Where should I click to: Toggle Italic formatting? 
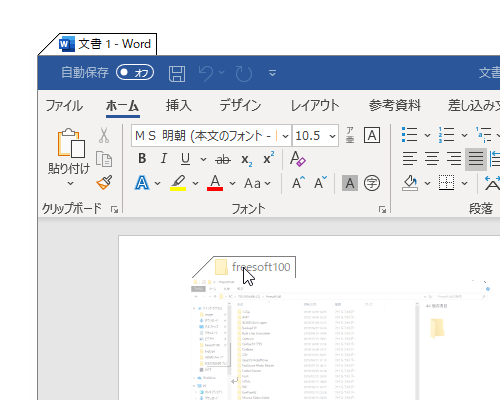point(164,159)
